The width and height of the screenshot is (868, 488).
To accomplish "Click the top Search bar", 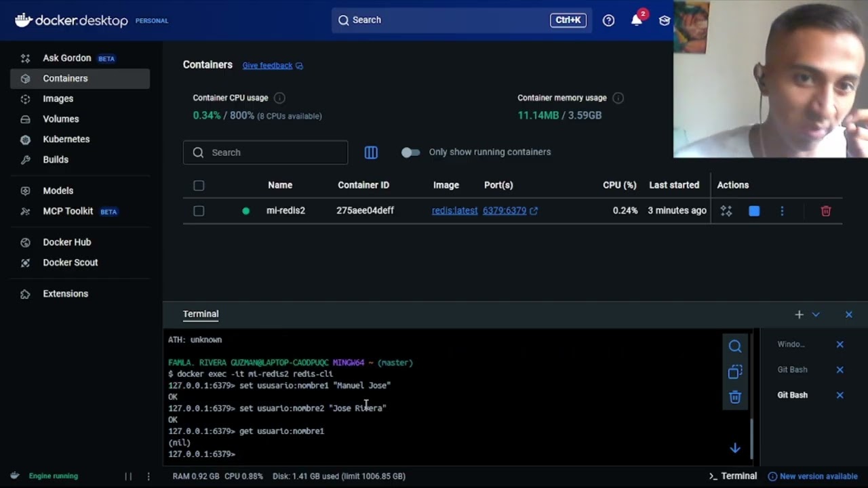I will point(461,20).
